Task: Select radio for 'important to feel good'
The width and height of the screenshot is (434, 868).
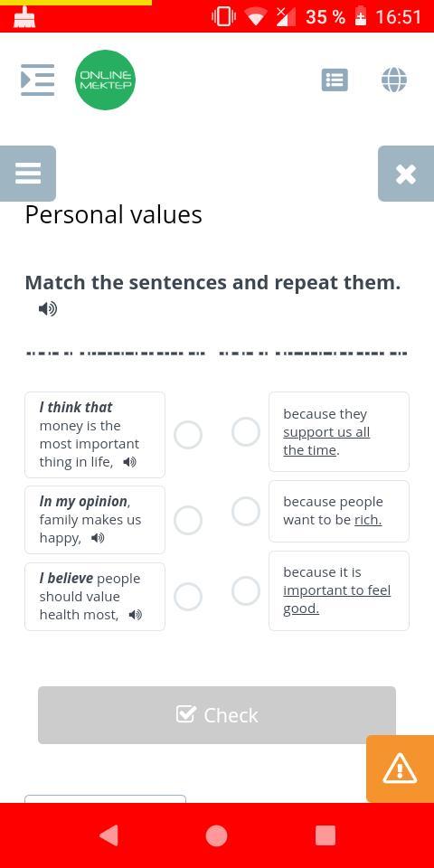Action: 246,590
